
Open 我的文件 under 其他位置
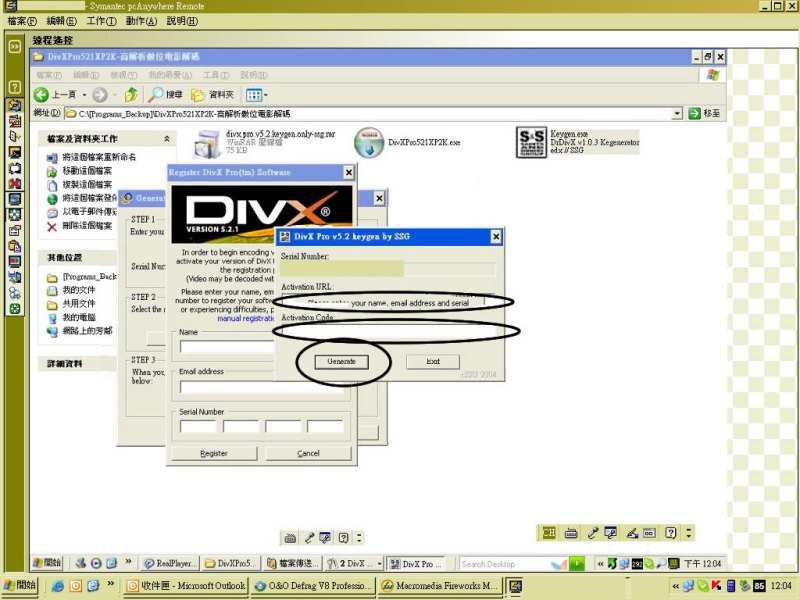[71, 290]
